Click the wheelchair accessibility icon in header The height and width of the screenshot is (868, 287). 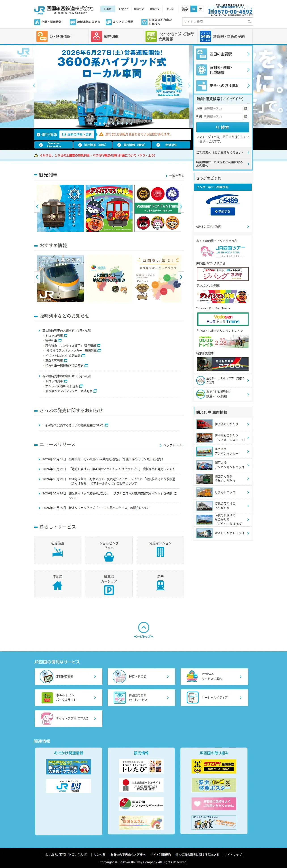click(x=144, y=22)
